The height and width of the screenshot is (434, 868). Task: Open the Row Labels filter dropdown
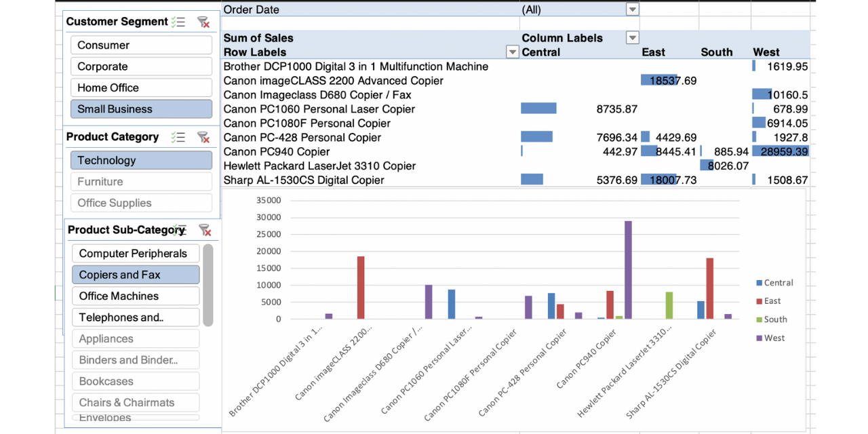[x=512, y=52]
